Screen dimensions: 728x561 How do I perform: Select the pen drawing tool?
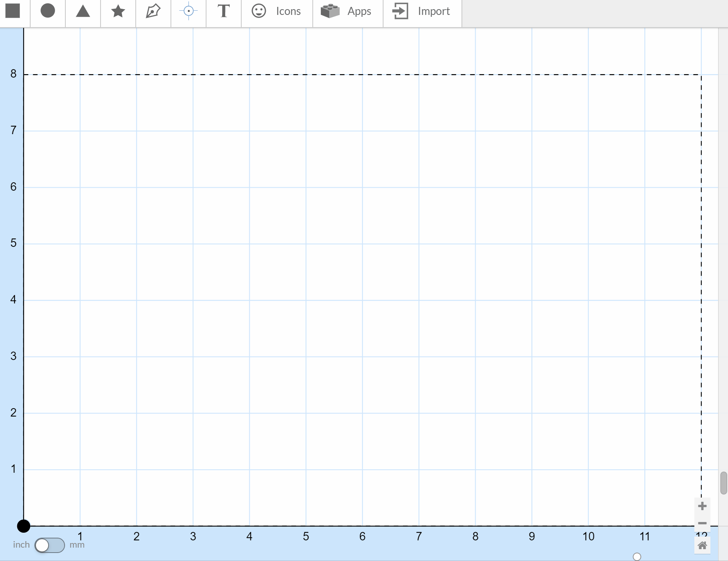tap(152, 11)
